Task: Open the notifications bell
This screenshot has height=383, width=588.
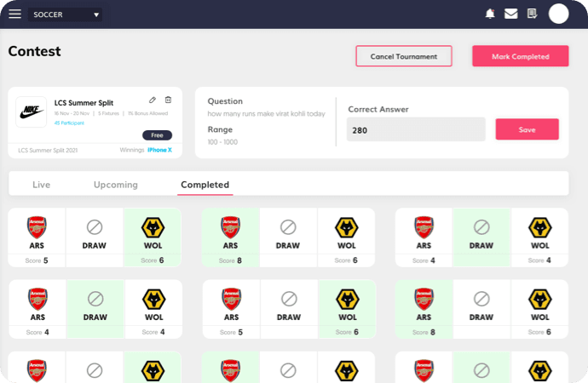Action: [490, 14]
